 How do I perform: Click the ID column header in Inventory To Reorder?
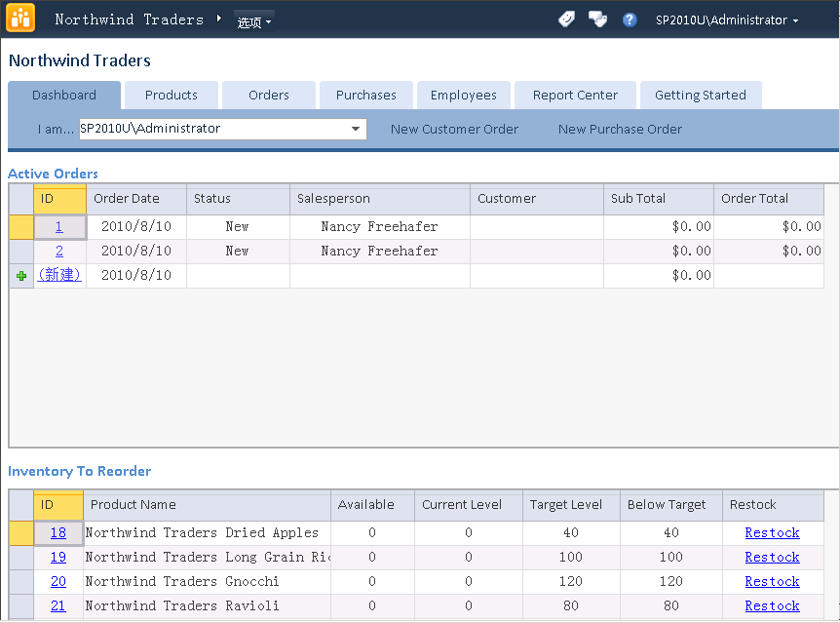(58, 505)
